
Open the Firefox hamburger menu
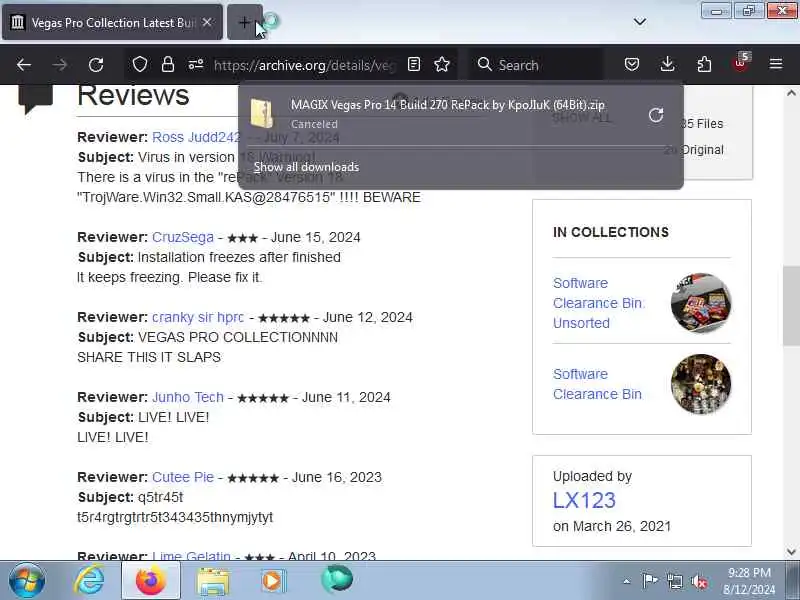pyautogui.click(x=776, y=64)
